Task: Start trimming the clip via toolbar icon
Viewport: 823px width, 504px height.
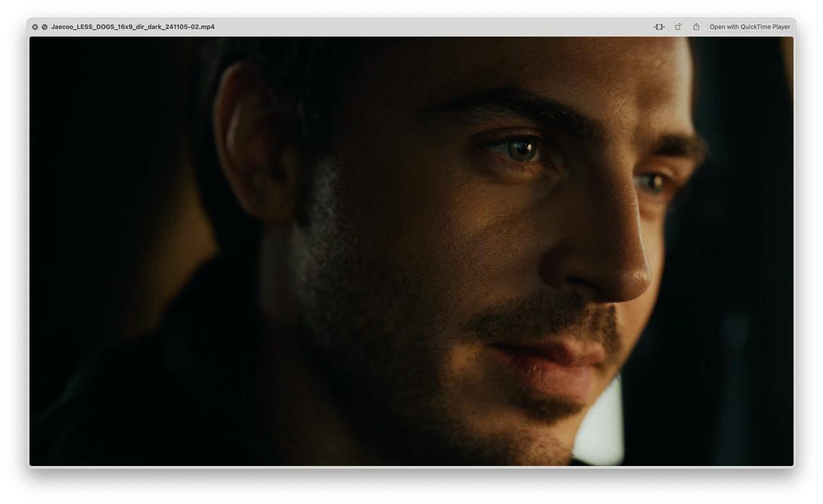Action: (659, 27)
